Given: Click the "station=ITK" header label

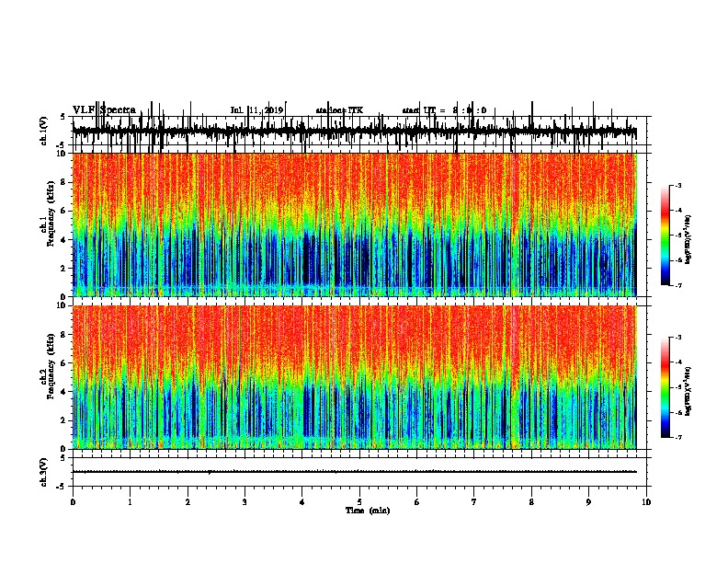Looking at the screenshot, I should pos(339,110).
